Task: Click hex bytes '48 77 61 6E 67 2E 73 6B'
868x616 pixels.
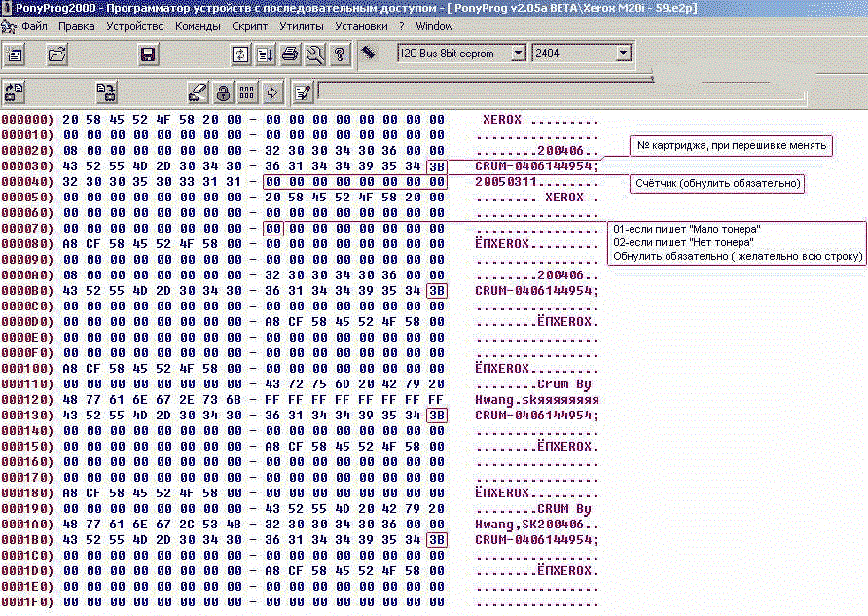Action: (x=152, y=400)
